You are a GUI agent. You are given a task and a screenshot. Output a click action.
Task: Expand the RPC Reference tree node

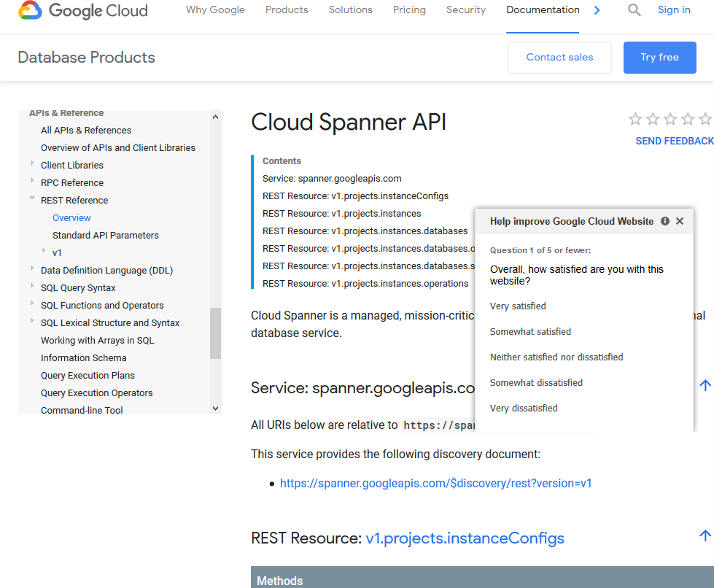(32, 180)
